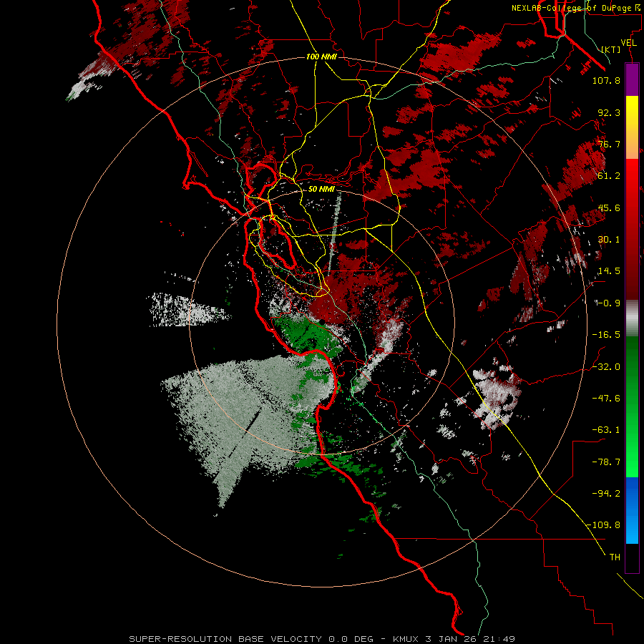
Task: Click the 61.2 value on the velocity scale
Action: (609, 176)
